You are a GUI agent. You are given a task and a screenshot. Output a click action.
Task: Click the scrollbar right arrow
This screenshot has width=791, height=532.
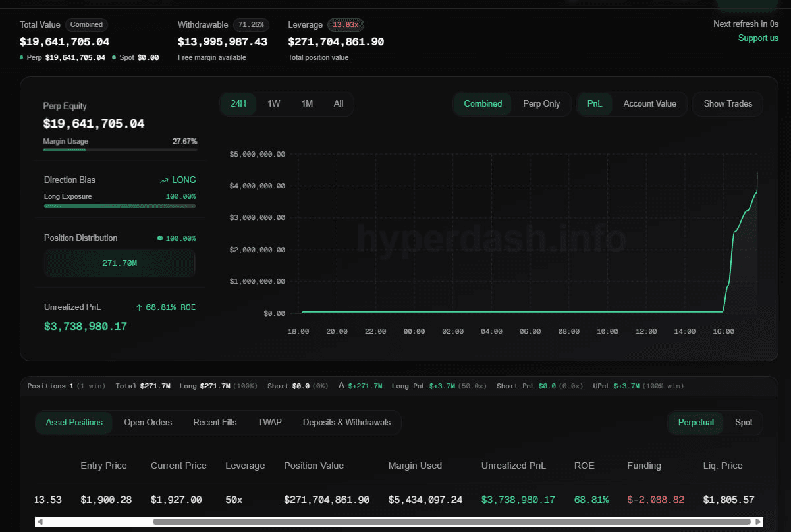(x=758, y=521)
